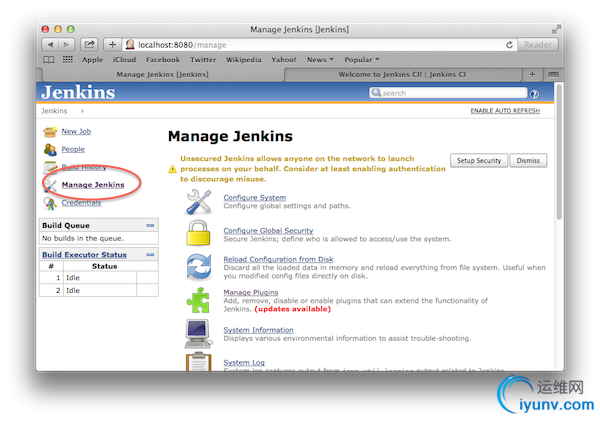The height and width of the screenshot is (421, 600).
Task: Open the Wikipedia bookmark
Action: pyautogui.click(x=243, y=60)
